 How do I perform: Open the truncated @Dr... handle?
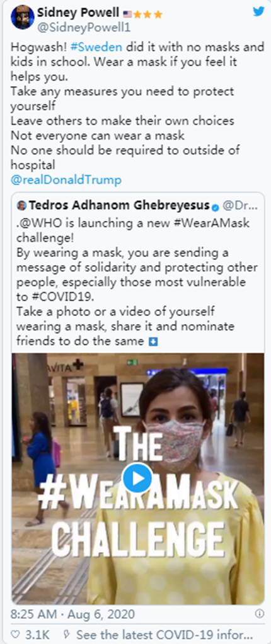pyautogui.click(x=239, y=205)
